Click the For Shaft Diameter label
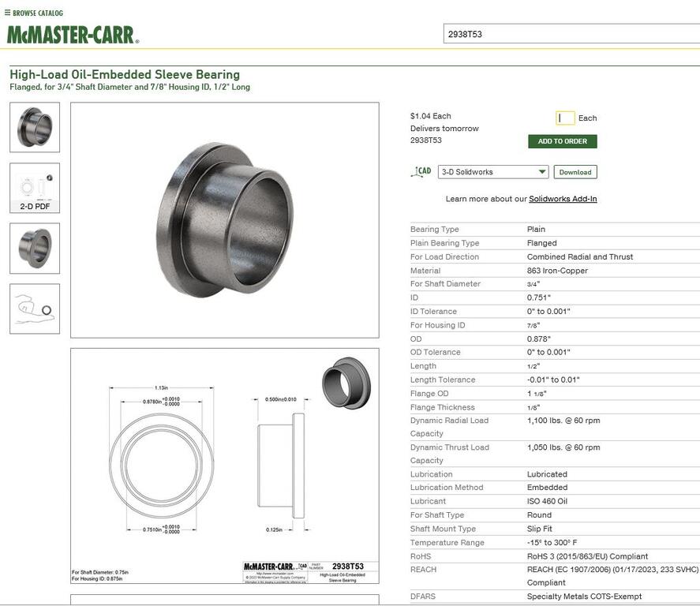700x606 pixels. pos(446,284)
